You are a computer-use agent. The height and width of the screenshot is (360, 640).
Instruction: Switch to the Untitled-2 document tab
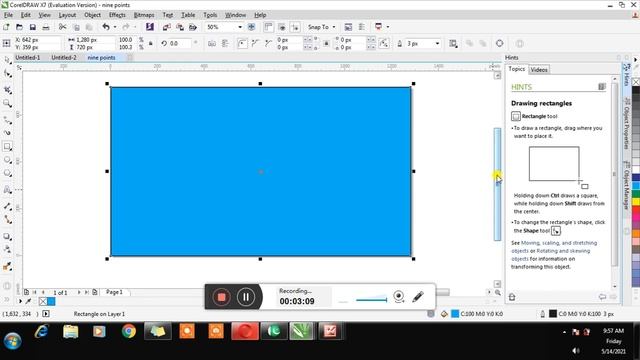pos(64,58)
